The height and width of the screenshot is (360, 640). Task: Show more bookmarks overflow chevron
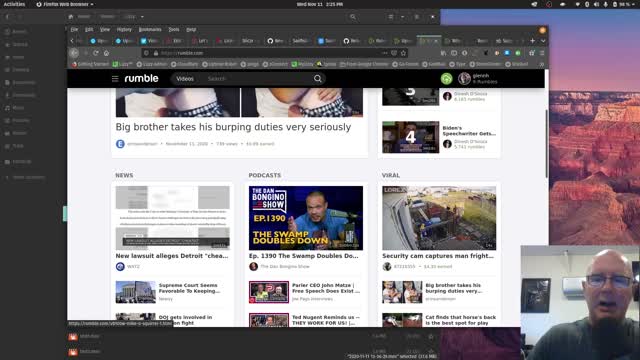click(x=542, y=64)
